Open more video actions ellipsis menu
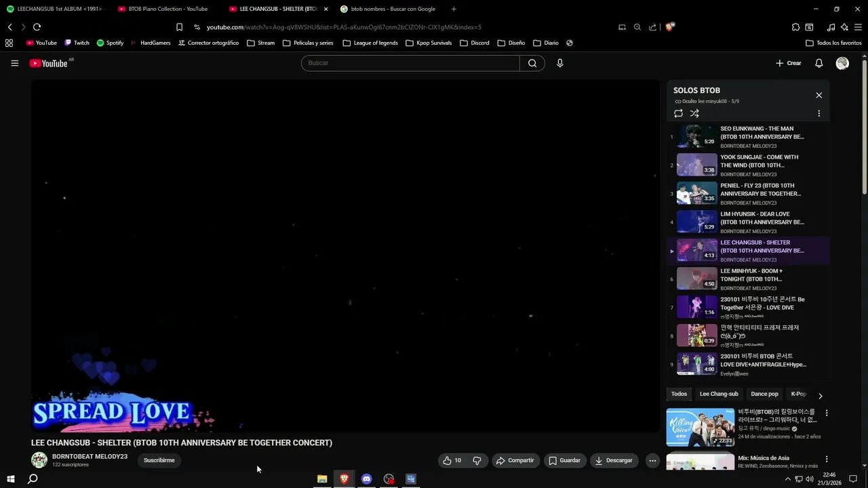Viewport: 868px width, 488px height. pyautogui.click(x=652, y=460)
